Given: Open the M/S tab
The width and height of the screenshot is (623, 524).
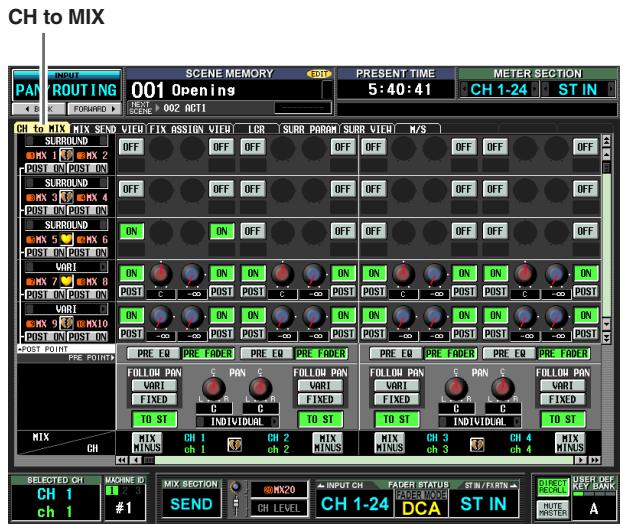Looking at the screenshot, I should (x=418, y=129).
